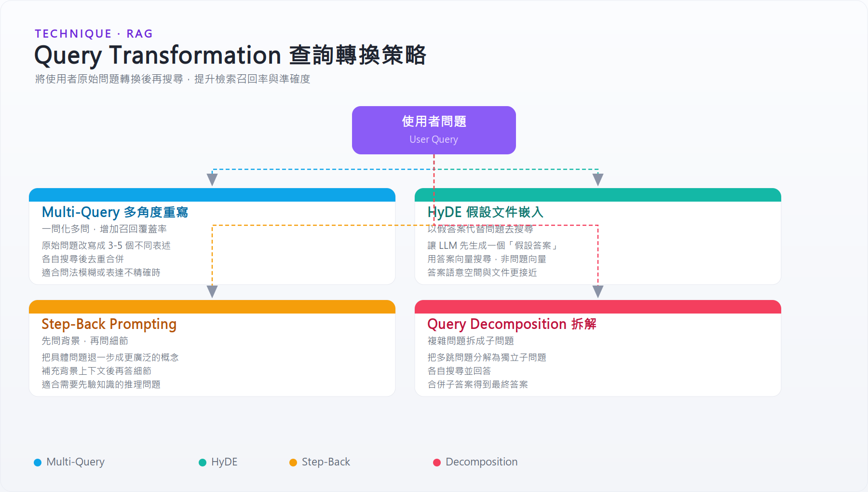This screenshot has width=868, height=492.
Task: Click the Step-Back legend label
Action: 326,462
